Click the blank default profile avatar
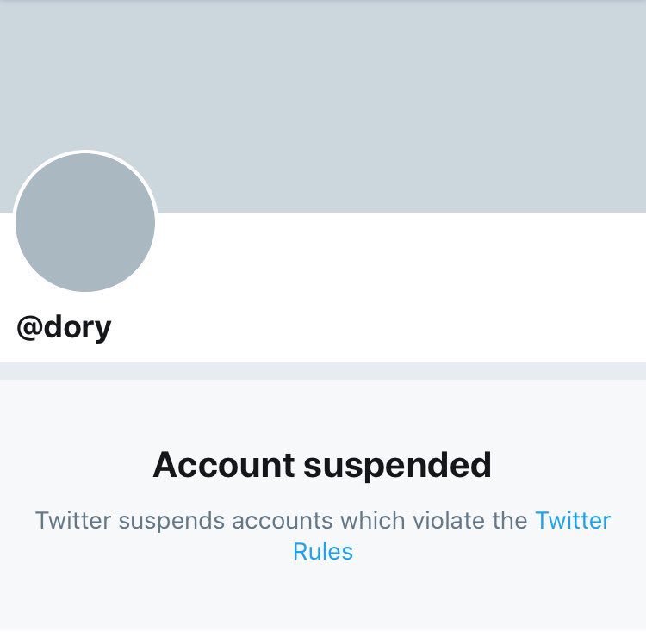Viewport: 646px width, 644px height. pos(85,222)
